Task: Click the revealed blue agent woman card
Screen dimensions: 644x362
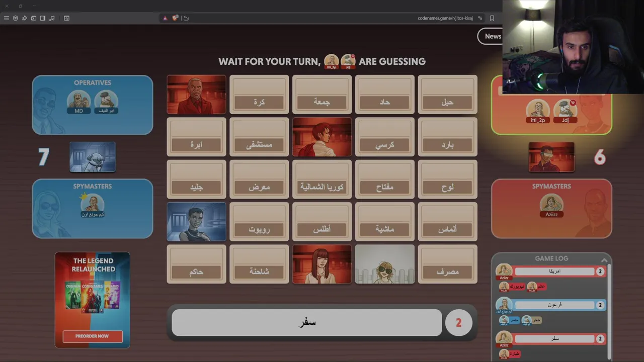Action: click(196, 222)
